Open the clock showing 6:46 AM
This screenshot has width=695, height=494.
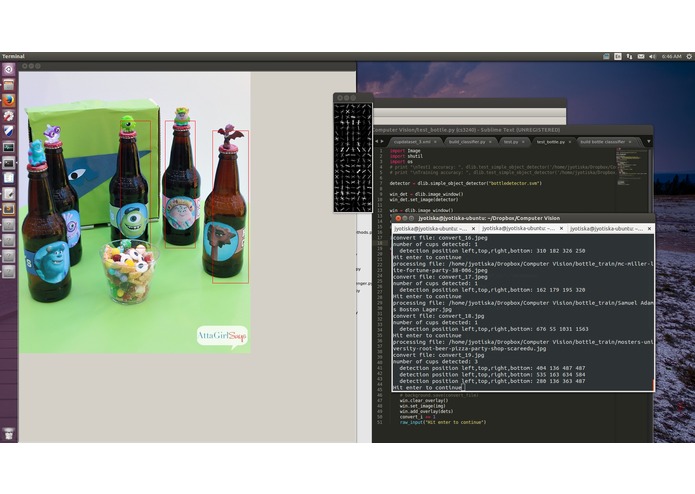(x=672, y=56)
